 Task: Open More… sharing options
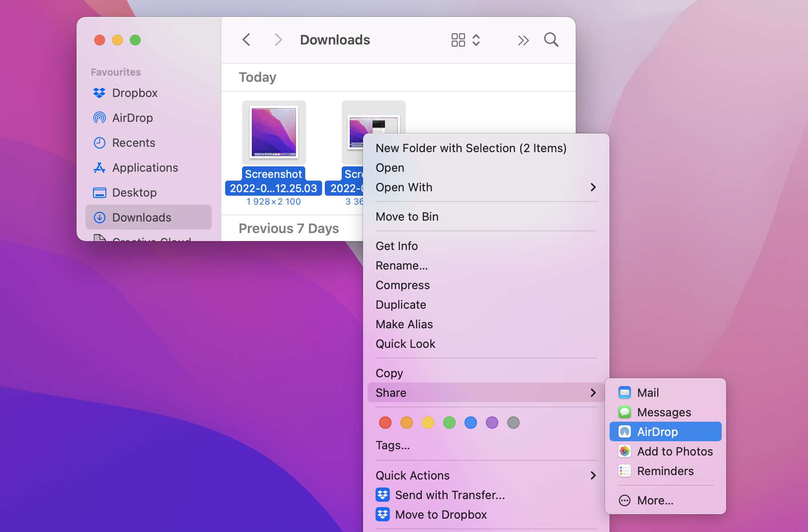pos(666,500)
